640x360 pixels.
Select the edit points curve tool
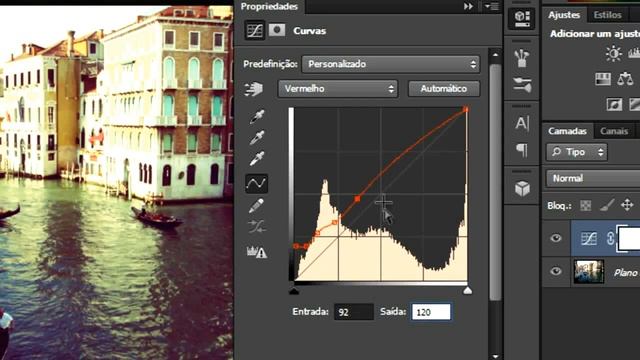pos(256,184)
